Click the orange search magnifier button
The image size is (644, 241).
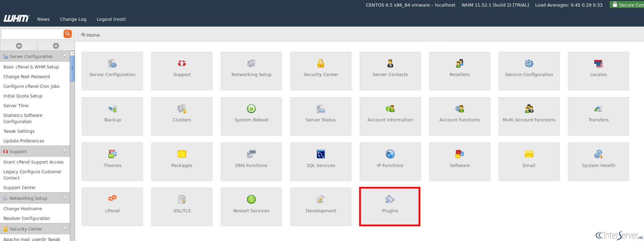pos(68,34)
